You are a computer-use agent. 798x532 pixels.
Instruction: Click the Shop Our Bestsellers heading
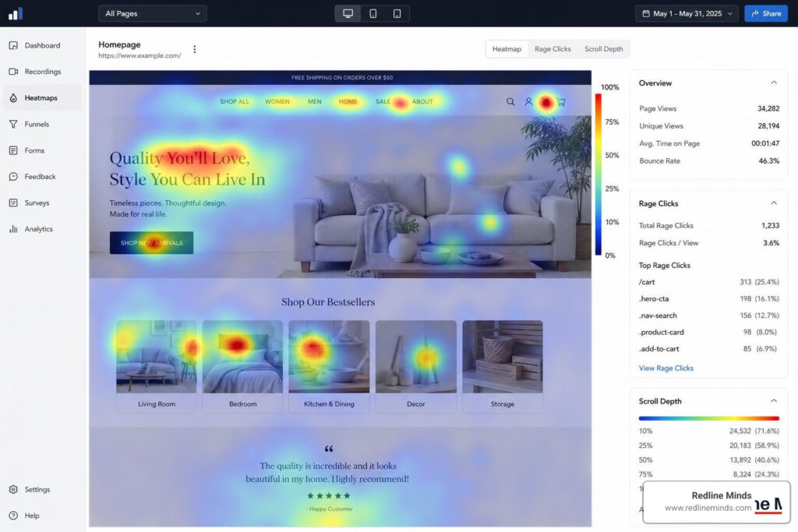pyautogui.click(x=328, y=302)
